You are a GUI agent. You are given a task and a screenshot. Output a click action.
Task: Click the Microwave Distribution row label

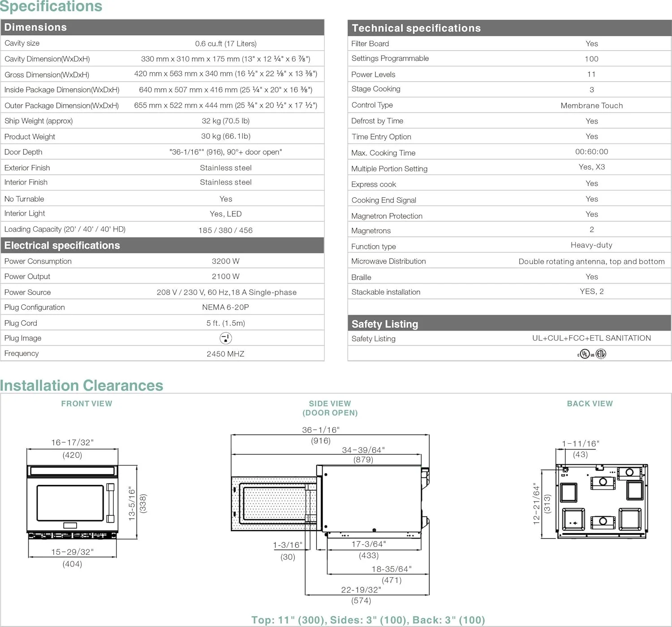coord(388,261)
